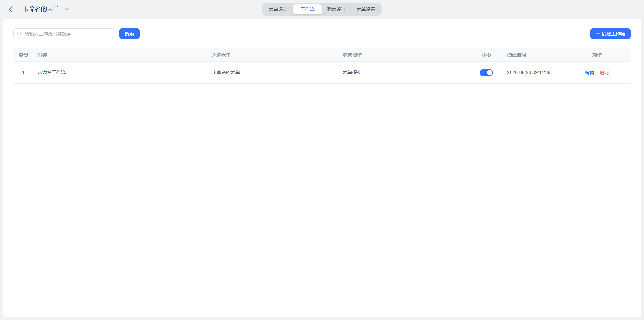Open the 表单设计 tab
This screenshot has width=644, height=320.
(x=278, y=9)
